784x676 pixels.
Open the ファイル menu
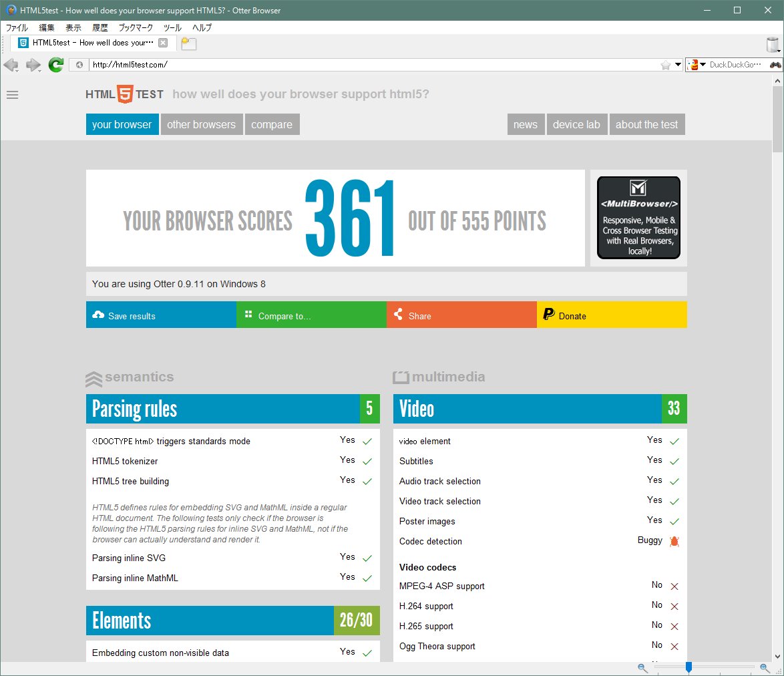coord(17,27)
